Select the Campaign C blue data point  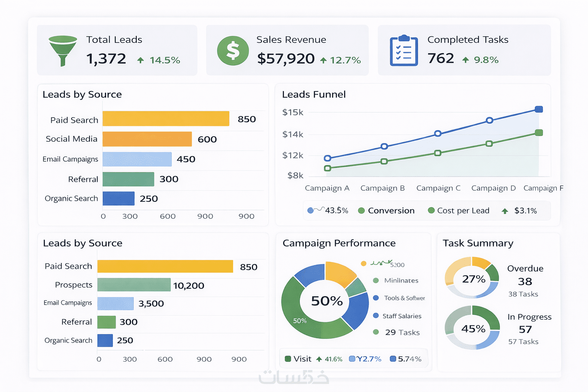[438, 134]
